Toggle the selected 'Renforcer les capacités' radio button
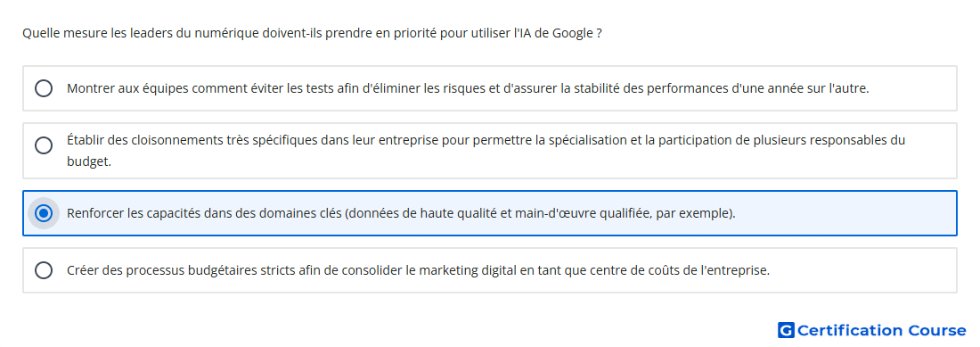 tap(44, 213)
